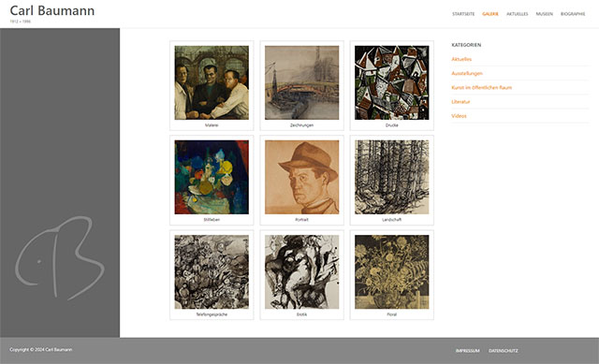Open the Floral bouquet thumbnail
Screen dimensions: 599x364
392,272
